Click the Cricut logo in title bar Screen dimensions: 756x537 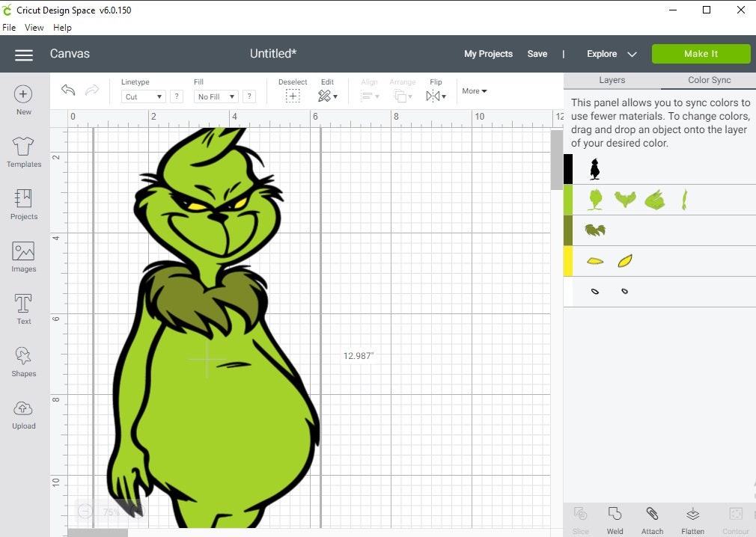[x=7, y=10]
